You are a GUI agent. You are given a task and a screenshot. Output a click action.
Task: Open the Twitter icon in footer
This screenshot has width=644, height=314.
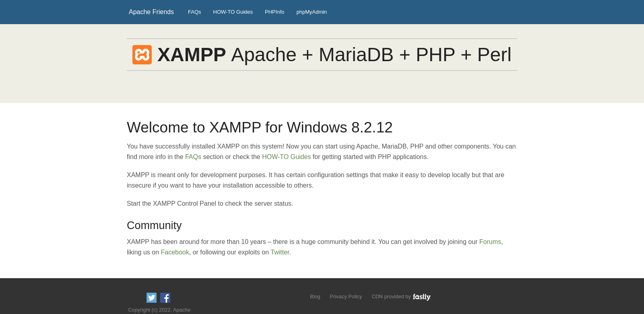point(151,297)
